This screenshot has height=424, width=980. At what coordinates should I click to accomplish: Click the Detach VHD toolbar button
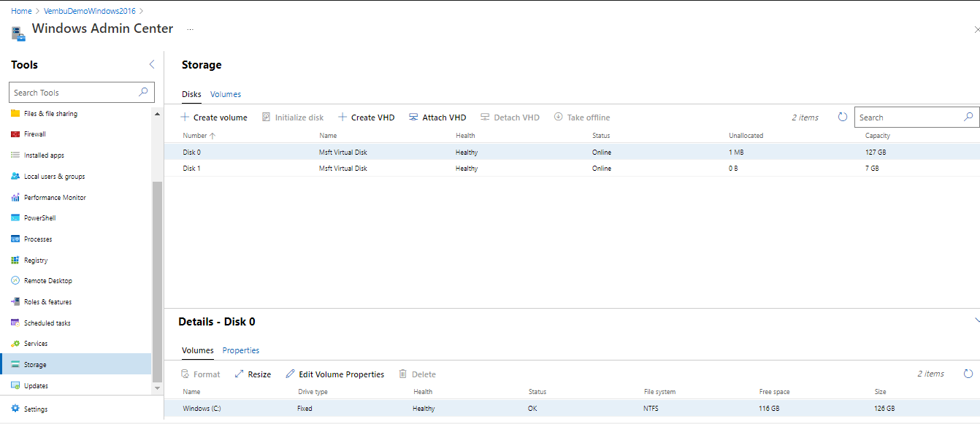click(x=510, y=117)
